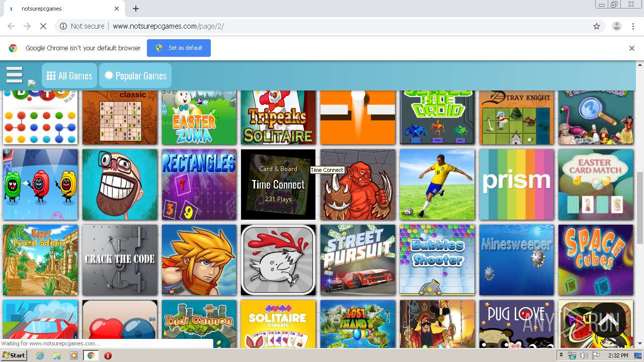This screenshot has height=362, width=644.
Task: Open the white chicken game thumbnail
Action: tap(278, 260)
